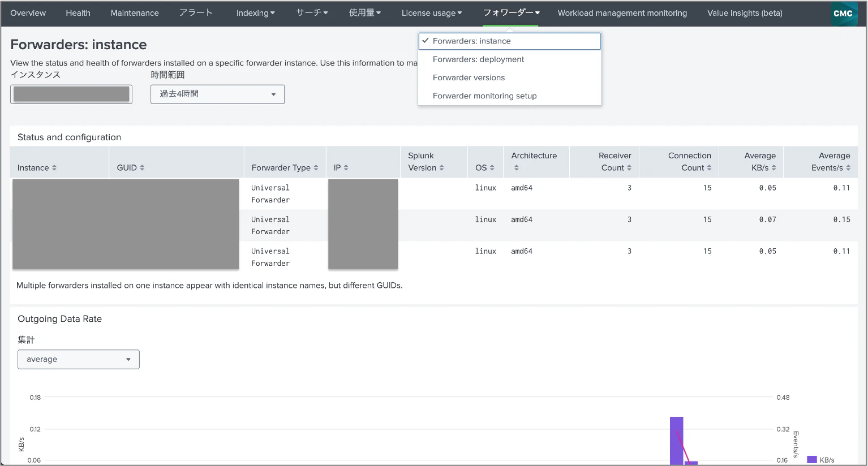Click the tall purple KB/s chart bar
868x466 pixels.
(676, 441)
